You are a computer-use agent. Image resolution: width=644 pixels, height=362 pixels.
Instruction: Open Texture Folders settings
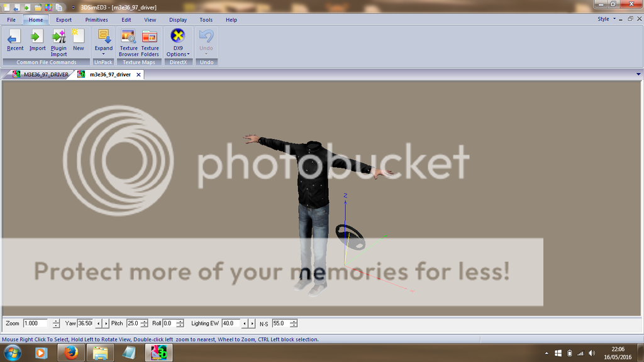click(150, 41)
